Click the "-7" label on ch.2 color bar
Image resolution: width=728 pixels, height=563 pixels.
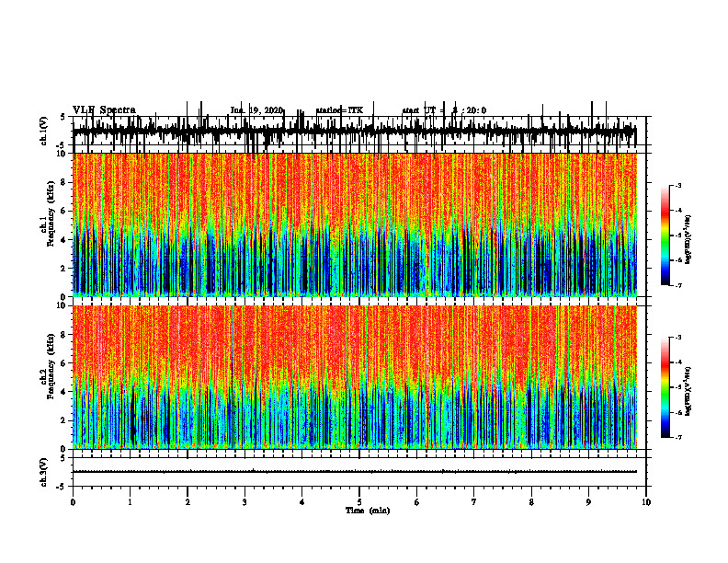tap(678, 438)
